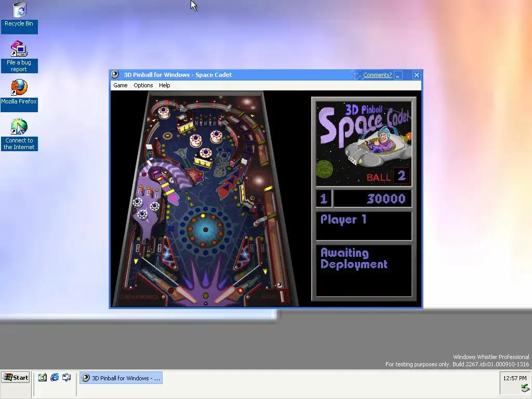Open the Options menu in Pinball

(x=143, y=85)
